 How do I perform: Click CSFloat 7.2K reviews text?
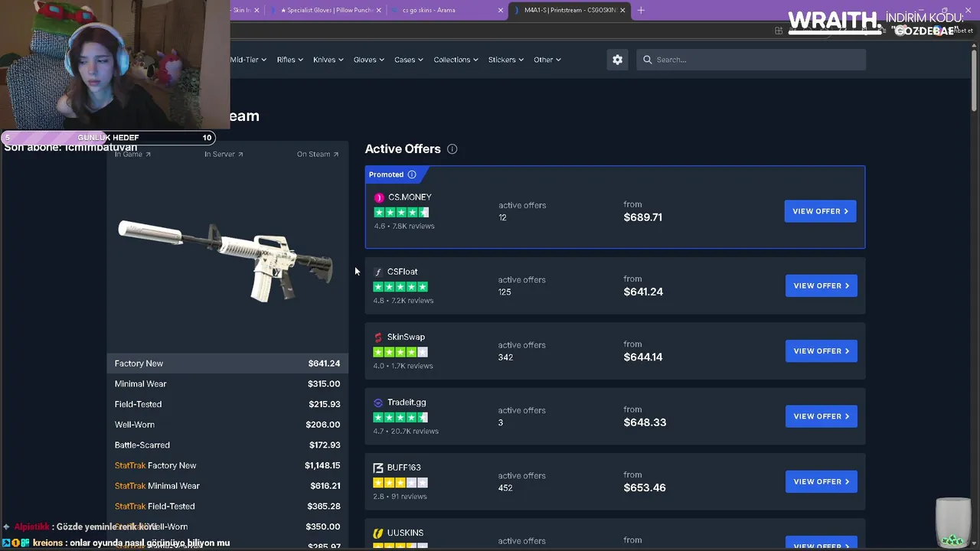pos(403,301)
